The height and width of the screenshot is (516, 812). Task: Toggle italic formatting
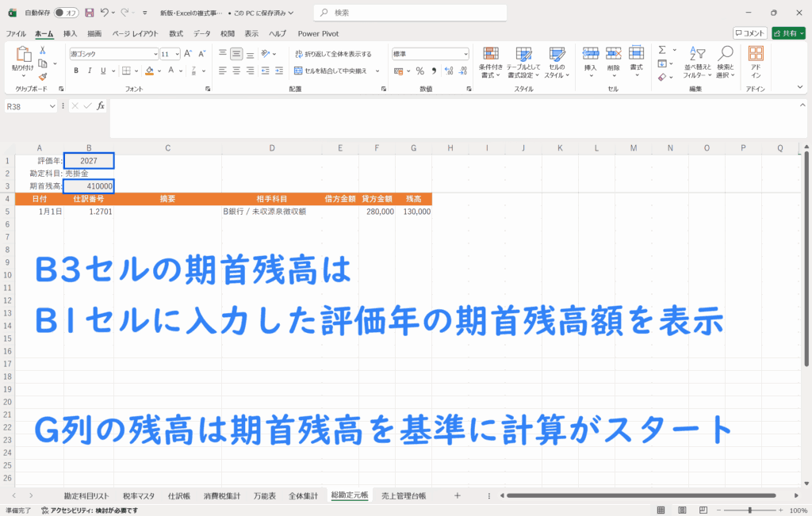(88, 71)
